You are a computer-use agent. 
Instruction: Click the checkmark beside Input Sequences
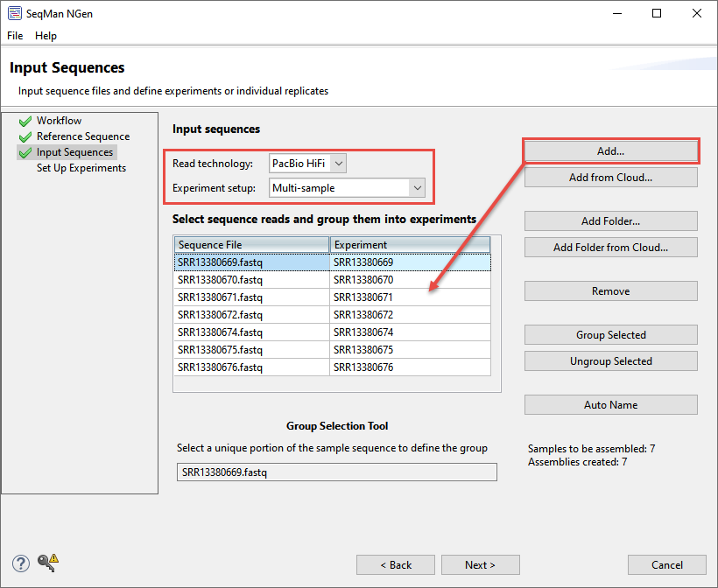24,152
